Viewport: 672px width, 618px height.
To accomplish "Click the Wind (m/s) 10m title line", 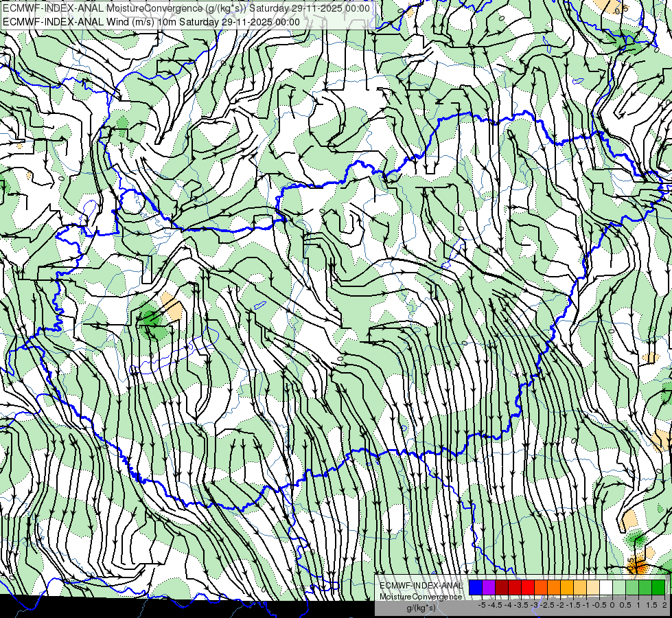I will click(151, 22).
